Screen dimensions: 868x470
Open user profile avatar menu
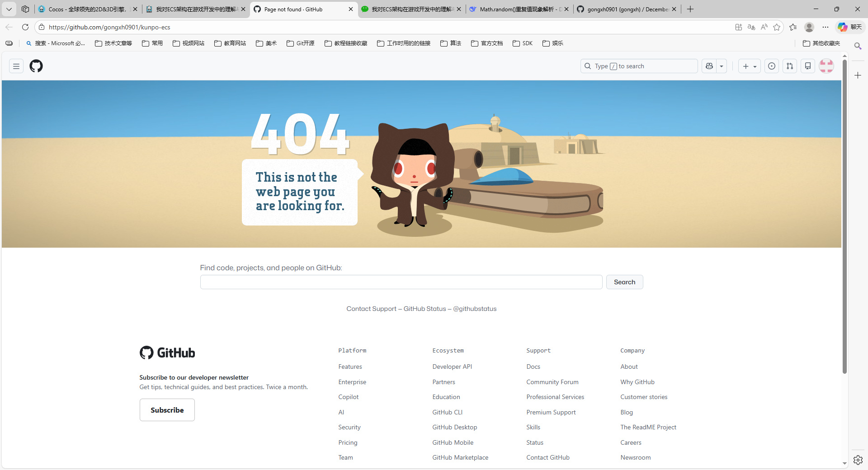click(826, 66)
